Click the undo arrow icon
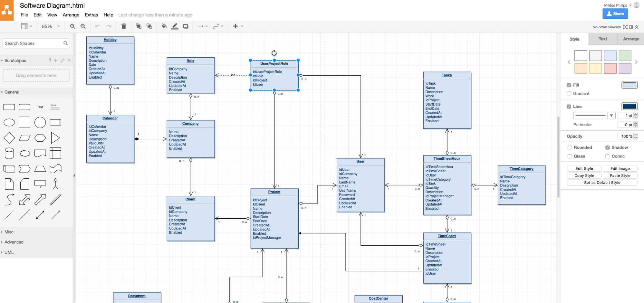Image resolution: width=644 pixels, height=303 pixels. click(x=98, y=26)
